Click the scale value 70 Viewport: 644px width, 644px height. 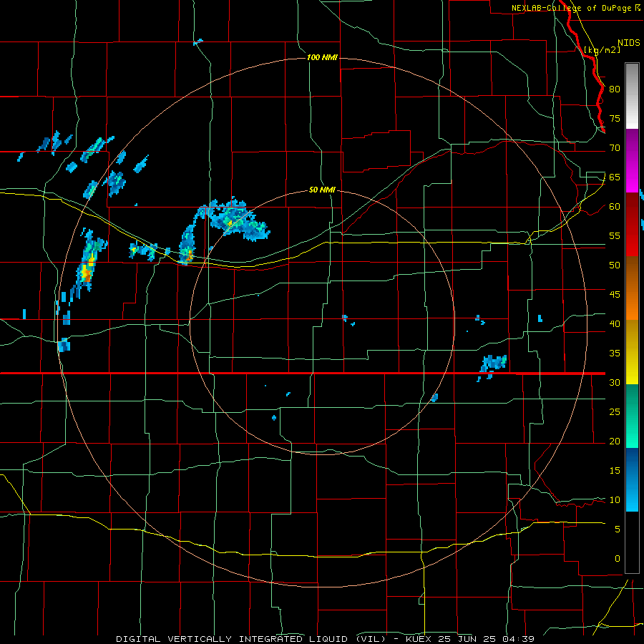coord(615,148)
